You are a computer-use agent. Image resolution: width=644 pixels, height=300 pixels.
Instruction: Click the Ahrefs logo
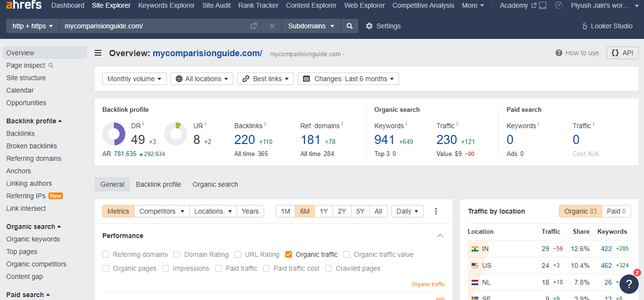point(24,5)
